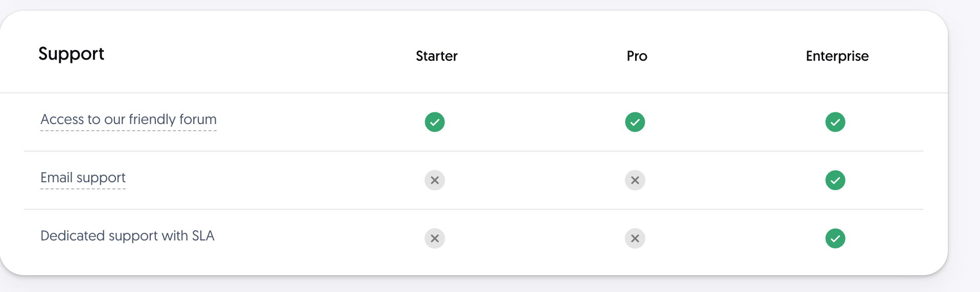Click Pro's gray X for Email support
The image size is (980, 292).
(x=635, y=180)
